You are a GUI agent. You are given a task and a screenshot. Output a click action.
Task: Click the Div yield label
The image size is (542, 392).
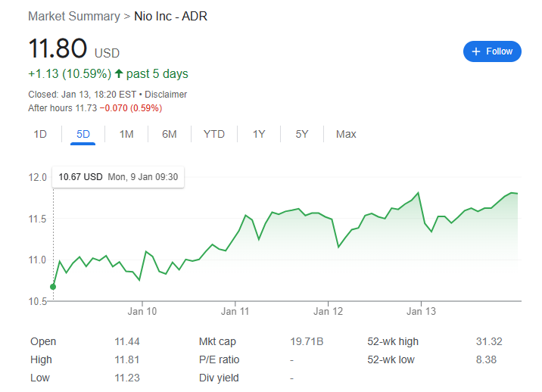pyautogui.click(x=219, y=378)
